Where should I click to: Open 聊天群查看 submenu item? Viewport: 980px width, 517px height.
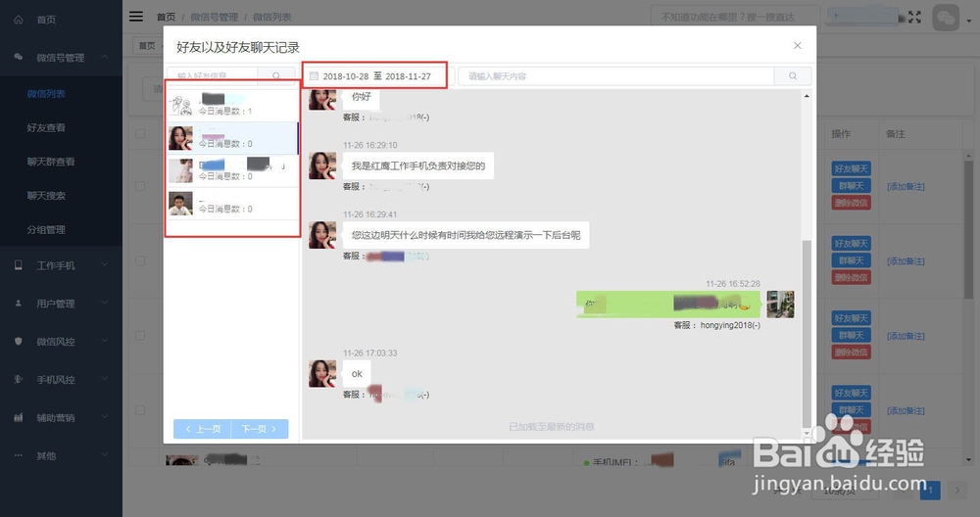[x=51, y=162]
